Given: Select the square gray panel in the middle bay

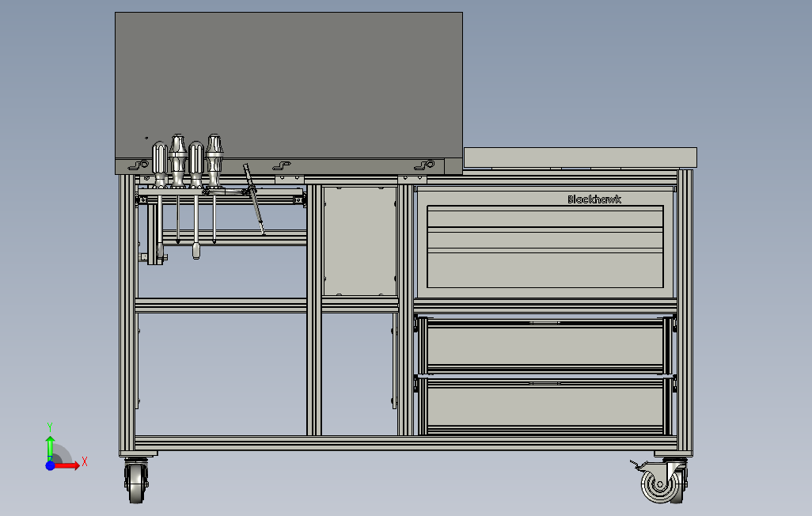Looking at the screenshot, I should point(359,241).
